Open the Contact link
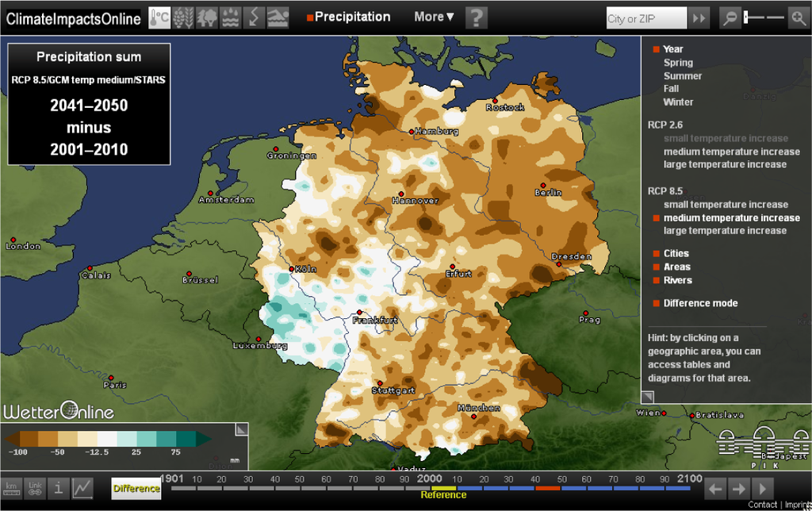The height and width of the screenshot is (511, 812). pyautogui.click(x=762, y=505)
